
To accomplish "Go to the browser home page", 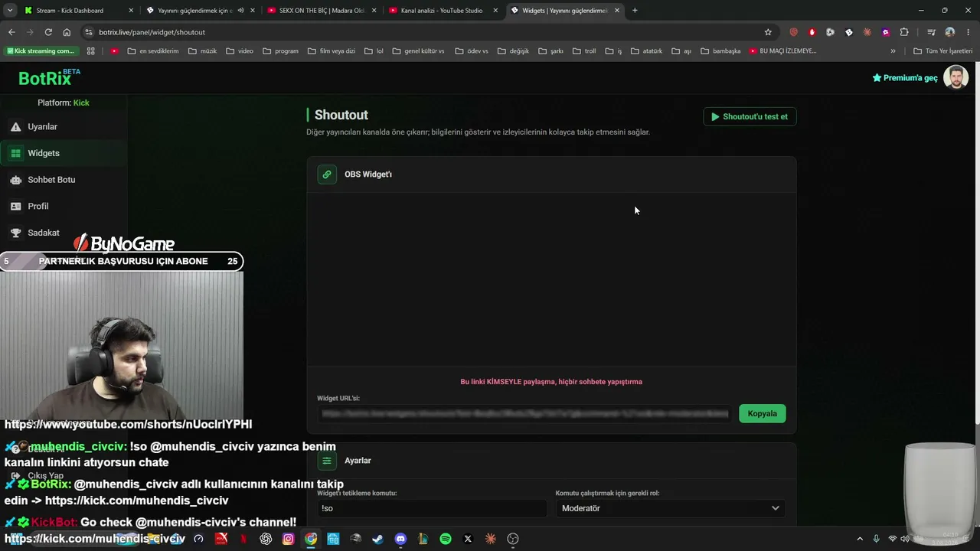I will [67, 32].
